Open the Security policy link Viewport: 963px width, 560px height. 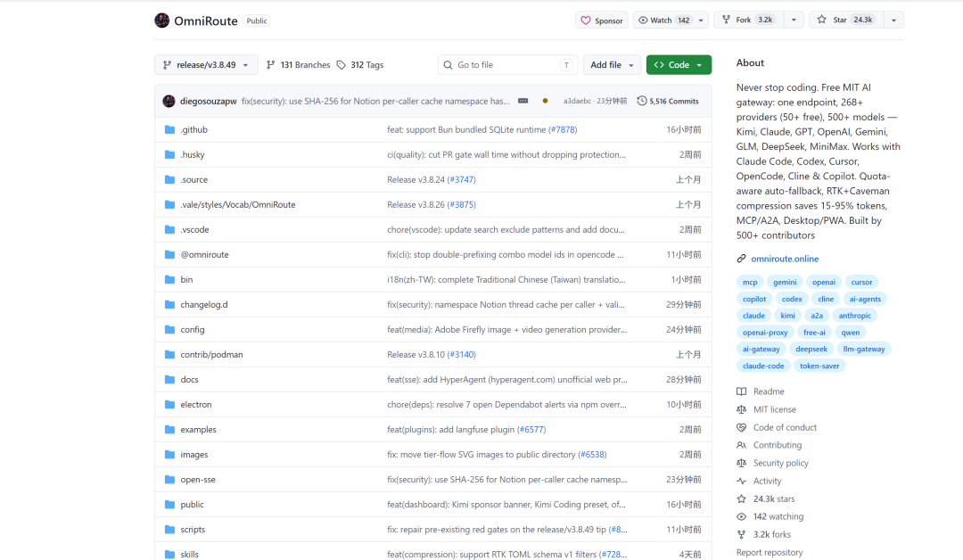pos(780,463)
